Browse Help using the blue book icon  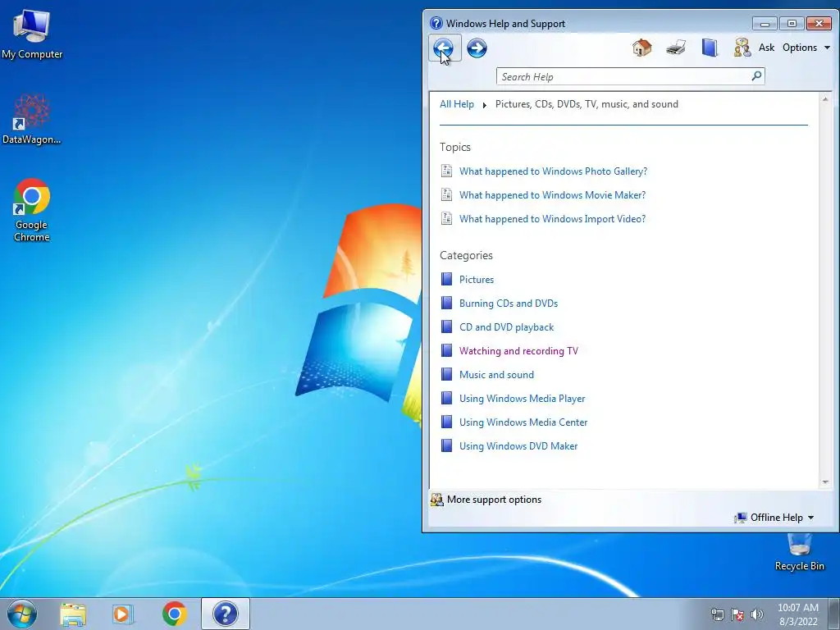710,48
